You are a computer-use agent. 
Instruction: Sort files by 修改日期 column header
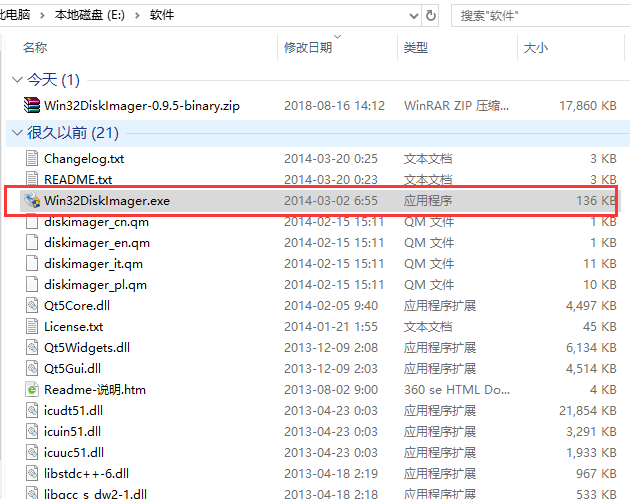pos(308,47)
